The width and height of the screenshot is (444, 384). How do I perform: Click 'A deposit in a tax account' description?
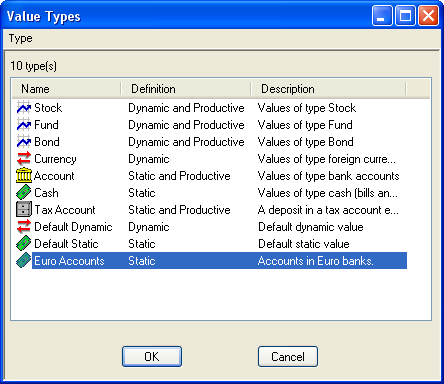click(x=328, y=210)
